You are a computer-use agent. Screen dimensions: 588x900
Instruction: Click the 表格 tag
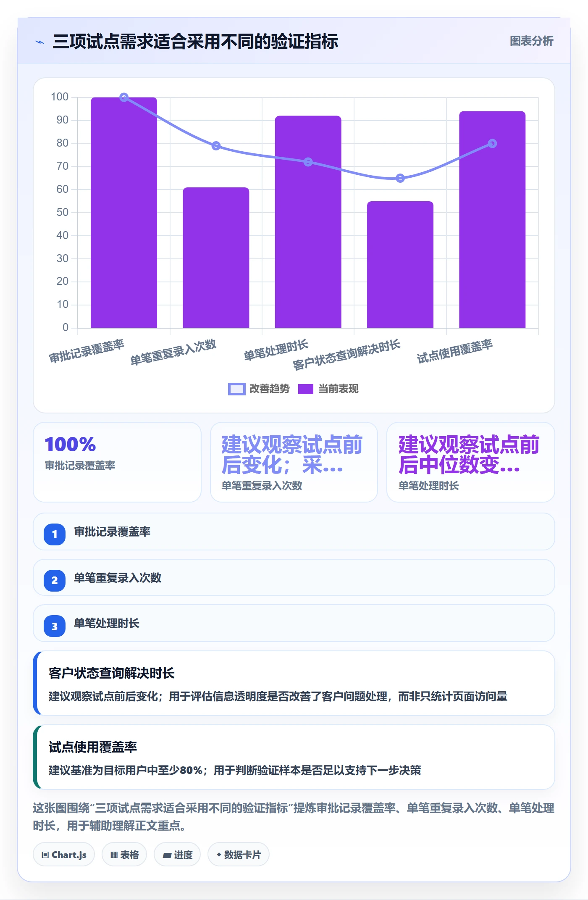[124, 855]
